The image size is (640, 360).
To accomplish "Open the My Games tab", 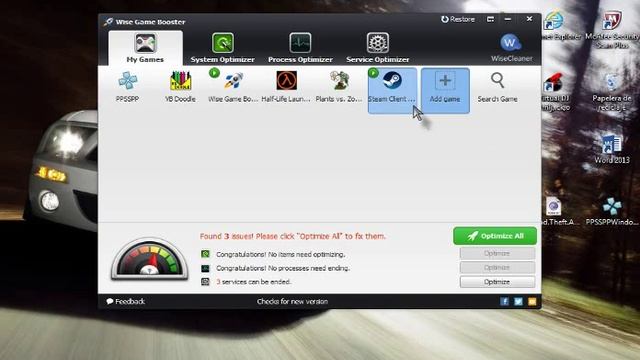I will tap(145, 48).
